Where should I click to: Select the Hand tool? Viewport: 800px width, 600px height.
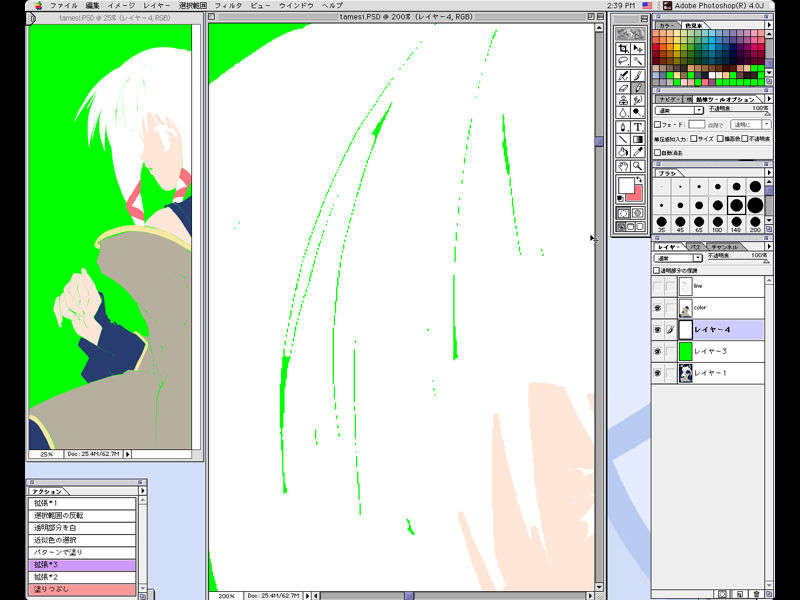tap(623, 166)
